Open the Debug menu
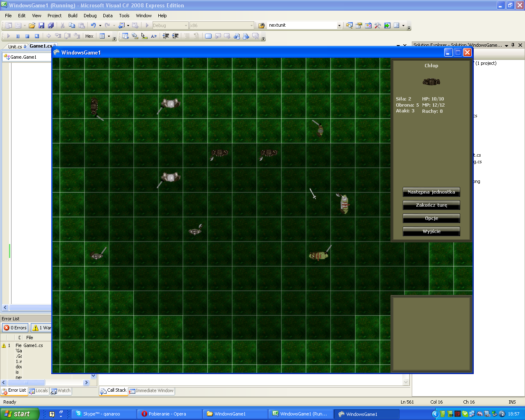Image resolution: width=525 pixels, height=420 pixels. (90, 16)
